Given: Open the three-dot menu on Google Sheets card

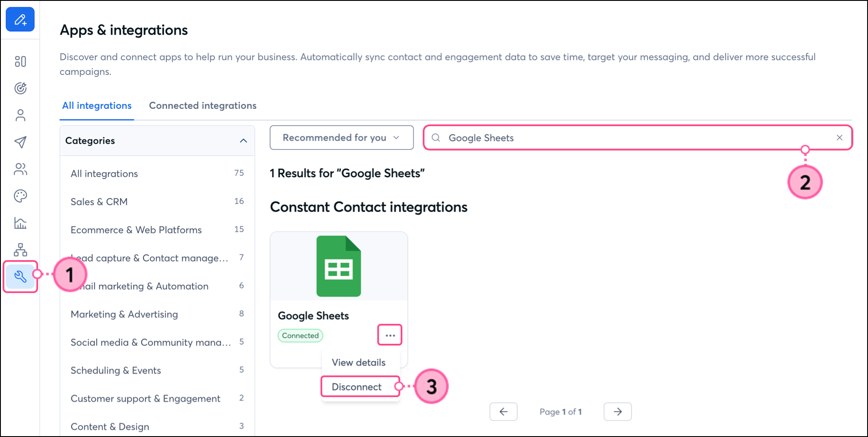Looking at the screenshot, I should (390, 335).
